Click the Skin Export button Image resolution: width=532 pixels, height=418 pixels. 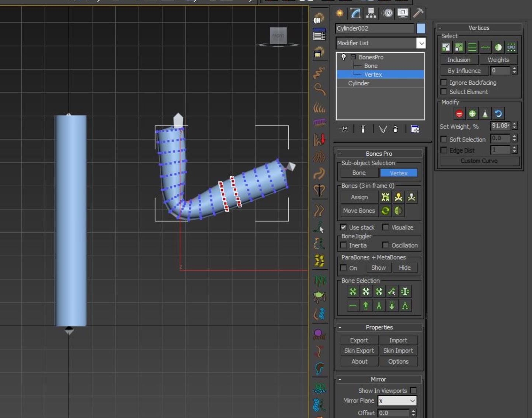click(359, 351)
